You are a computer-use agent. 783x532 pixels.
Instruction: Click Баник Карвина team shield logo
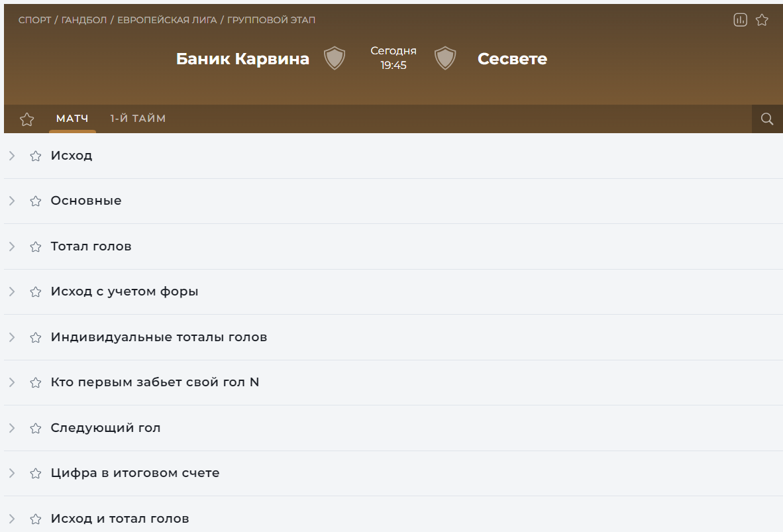tap(335, 58)
